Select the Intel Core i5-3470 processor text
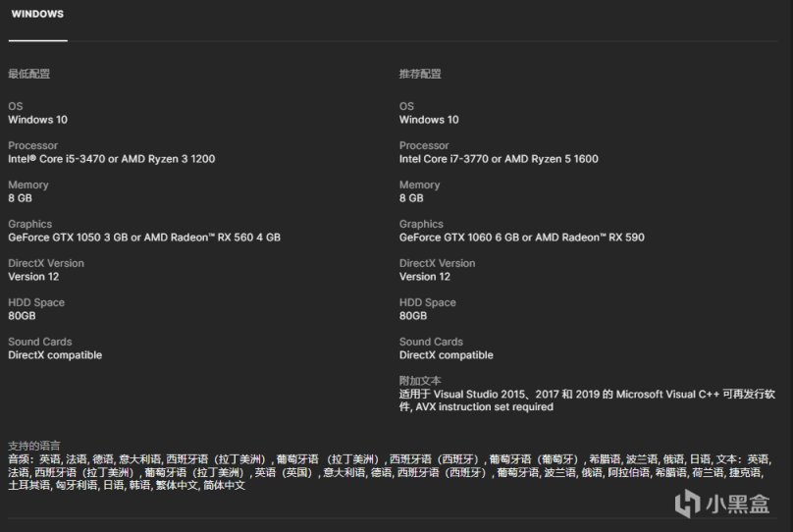 click(x=111, y=159)
